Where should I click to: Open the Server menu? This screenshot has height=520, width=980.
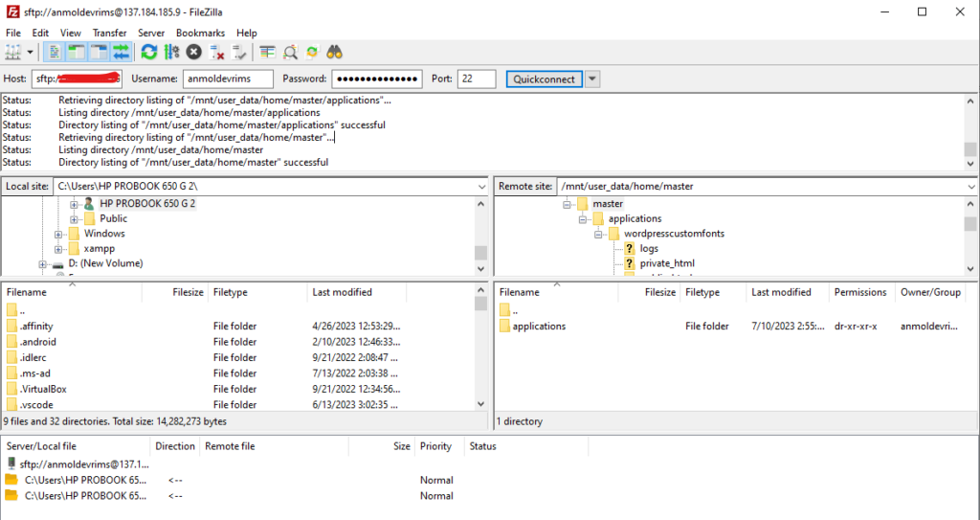(x=151, y=33)
